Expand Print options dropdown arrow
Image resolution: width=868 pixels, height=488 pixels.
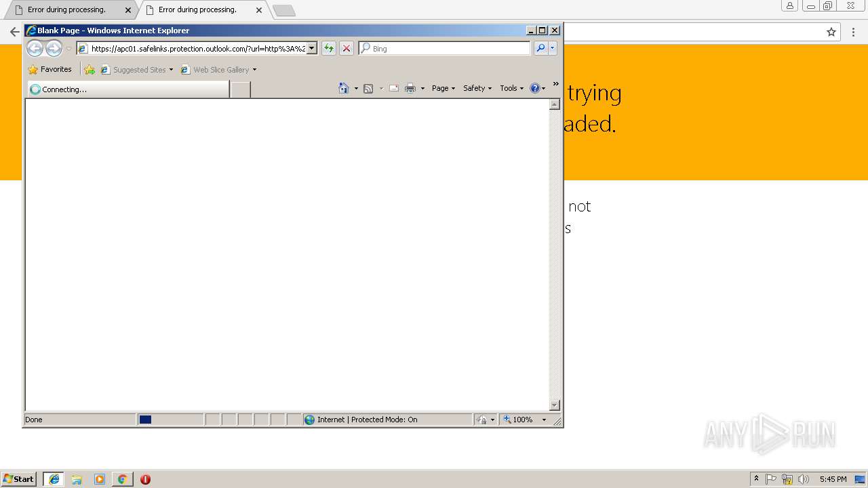click(422, 89)
